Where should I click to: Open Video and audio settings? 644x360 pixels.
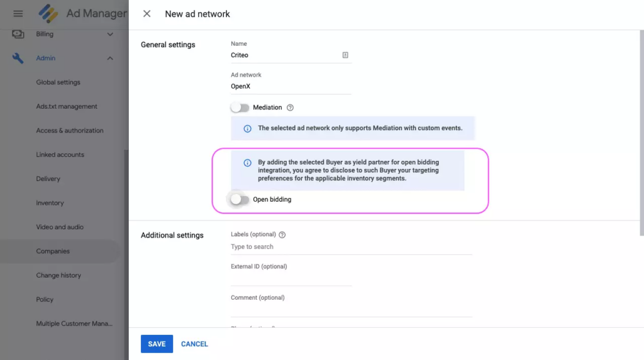tap(60, 227)
